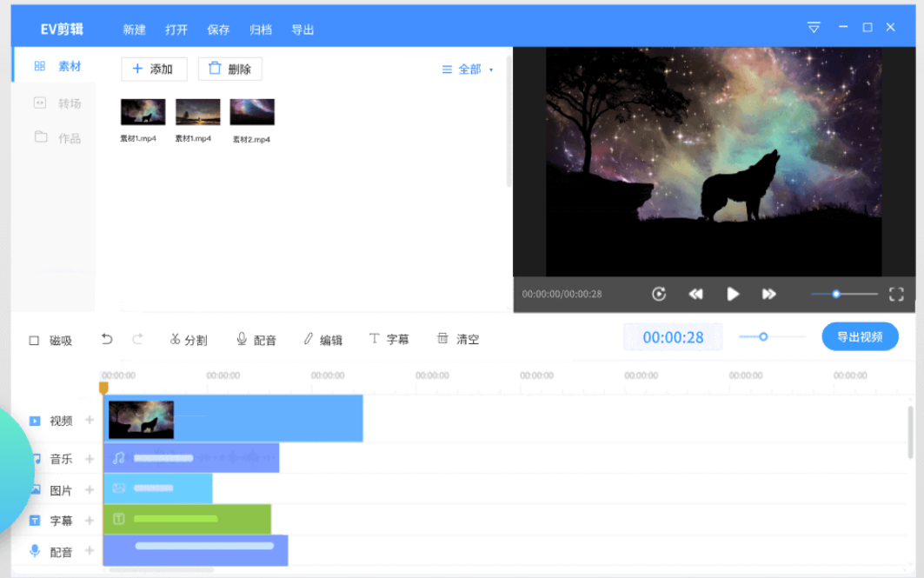Screen dimensions: 924x578
Task: Select the second 素材1.mp4 sunset thumbnail
Action: click(x=198, y=112)
